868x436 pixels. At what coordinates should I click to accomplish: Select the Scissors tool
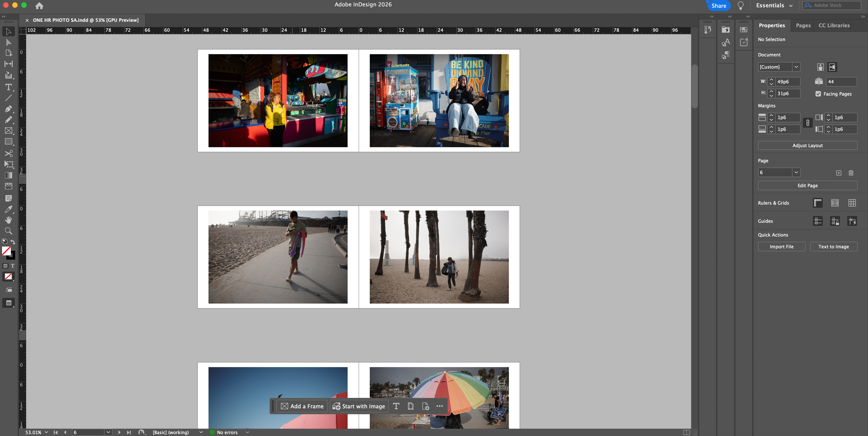(8, 153)
